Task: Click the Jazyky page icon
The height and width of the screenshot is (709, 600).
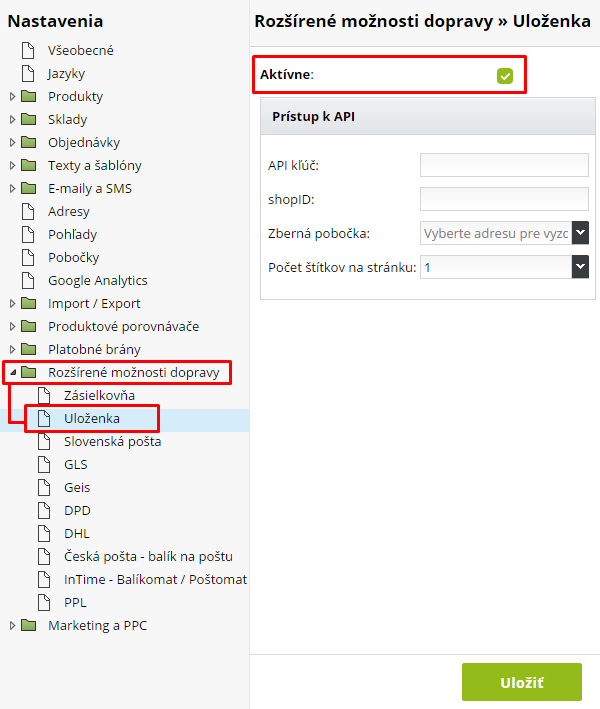Action: pos(28,73)
